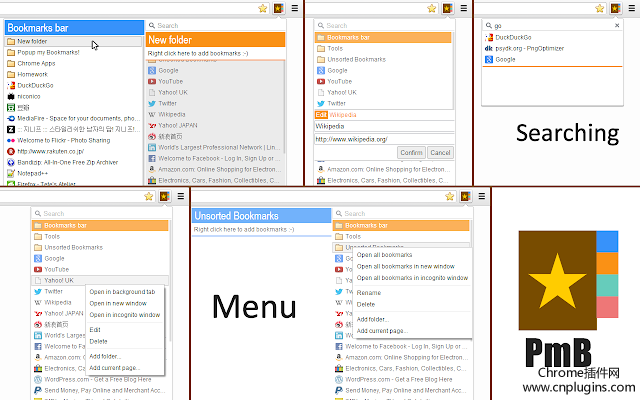The height and width of the screenshot is (400, 640).
Task: Click the PmB extension icon above the Searching panel
Action: (616, 8)
